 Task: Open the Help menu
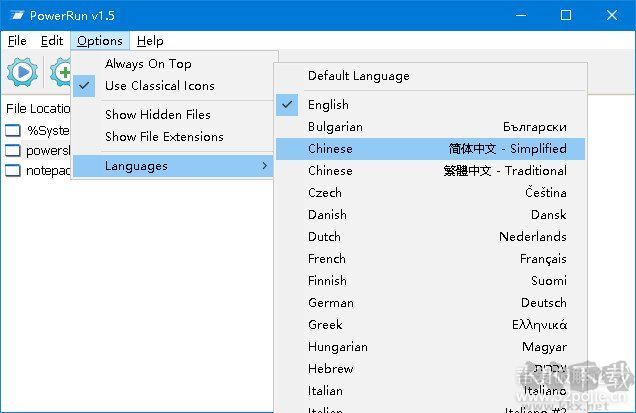pyautogui.click(x=150, y=41)
